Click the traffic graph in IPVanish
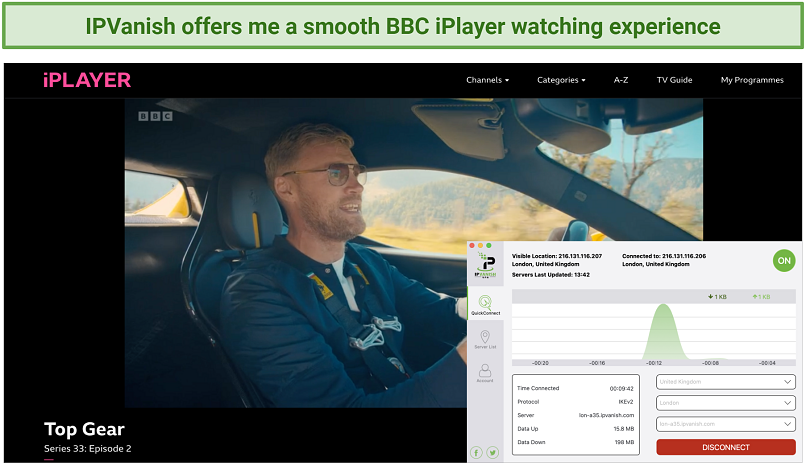This screenshot has height=466, width=806. click(x=653, y=327)
